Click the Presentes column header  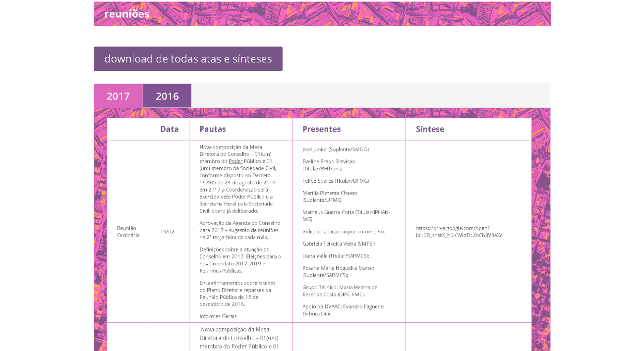coord(322,129)
